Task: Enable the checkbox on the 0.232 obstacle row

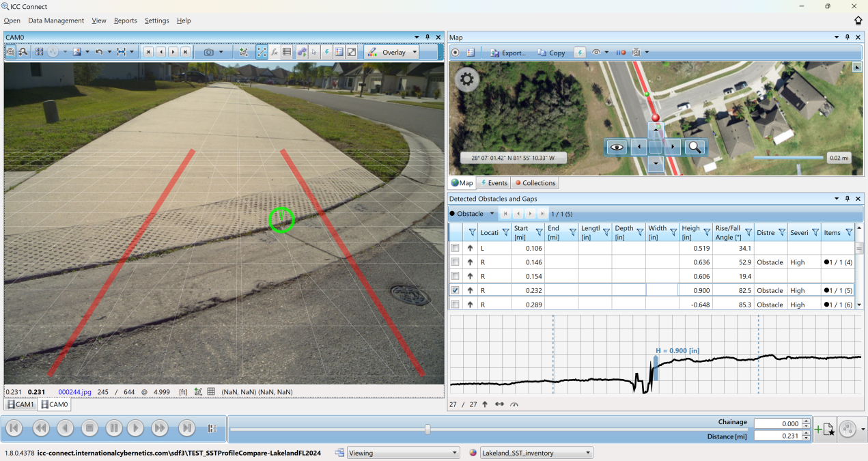Action: click(455, 290)
